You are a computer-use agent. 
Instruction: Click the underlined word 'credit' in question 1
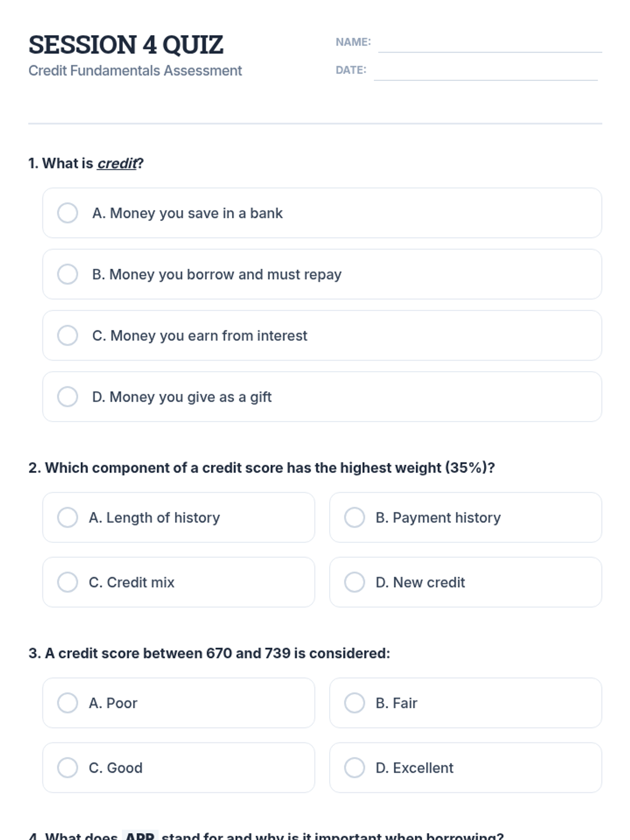point(117,164)
